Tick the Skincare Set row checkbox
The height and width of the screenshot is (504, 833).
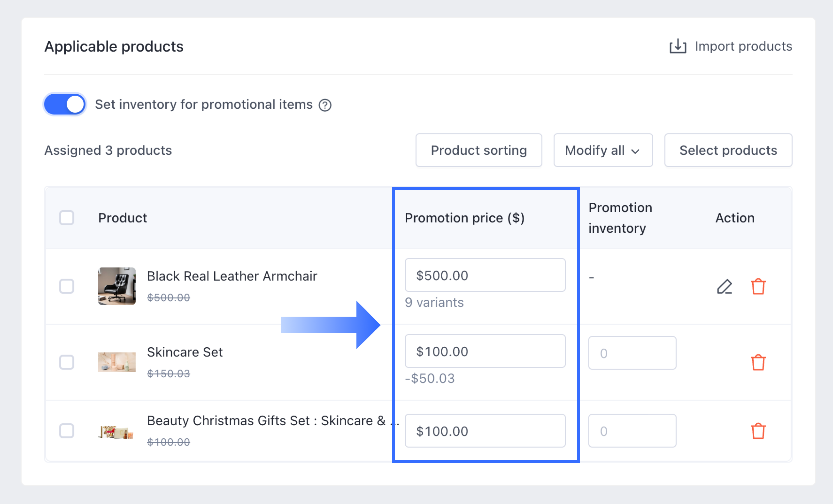(67, 362)
